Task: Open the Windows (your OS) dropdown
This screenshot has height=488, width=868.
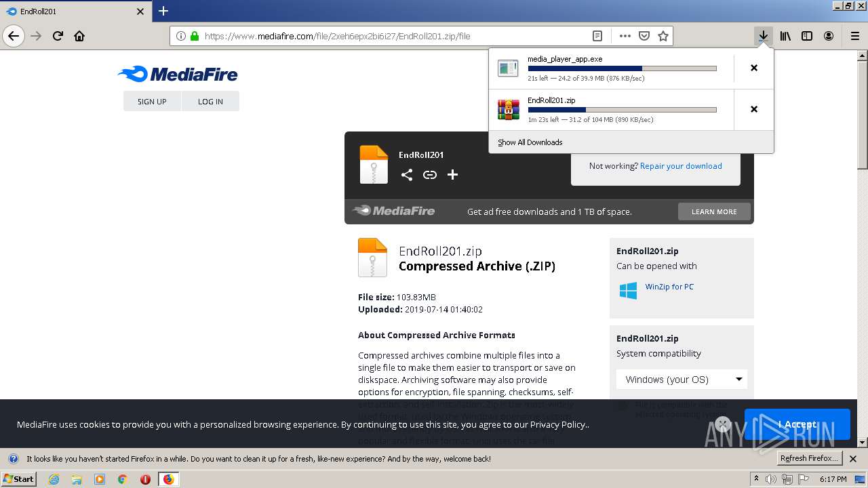Action: point(682,380)
